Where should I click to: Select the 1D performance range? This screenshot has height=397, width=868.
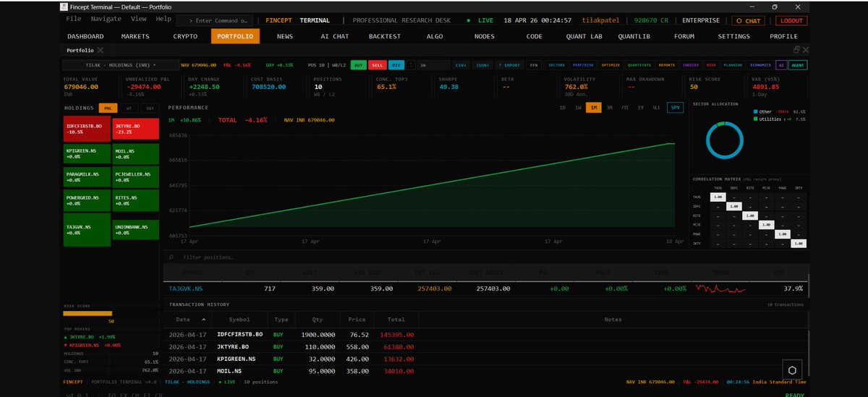tap(562, 108)
